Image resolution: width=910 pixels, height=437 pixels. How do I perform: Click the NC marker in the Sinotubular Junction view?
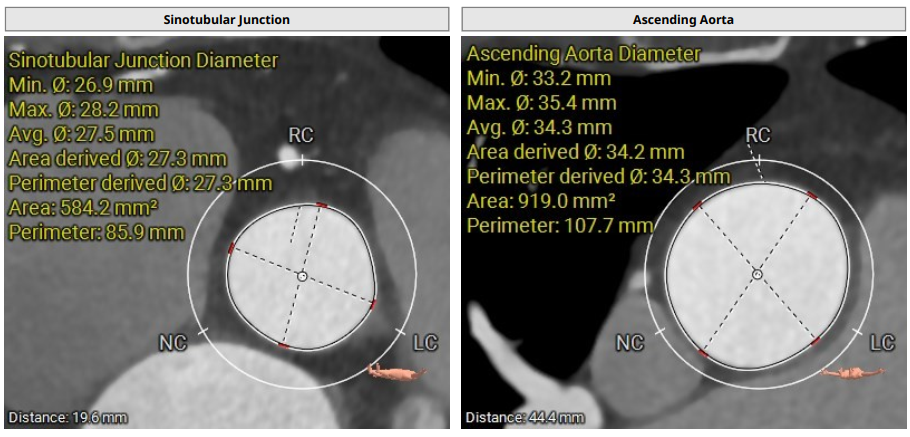click(173, 343)
